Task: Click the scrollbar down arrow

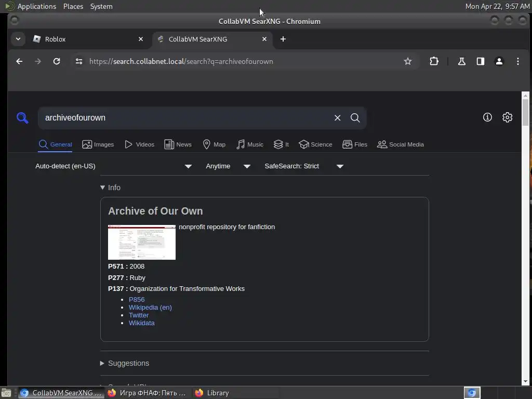Action: click(525, 381)
